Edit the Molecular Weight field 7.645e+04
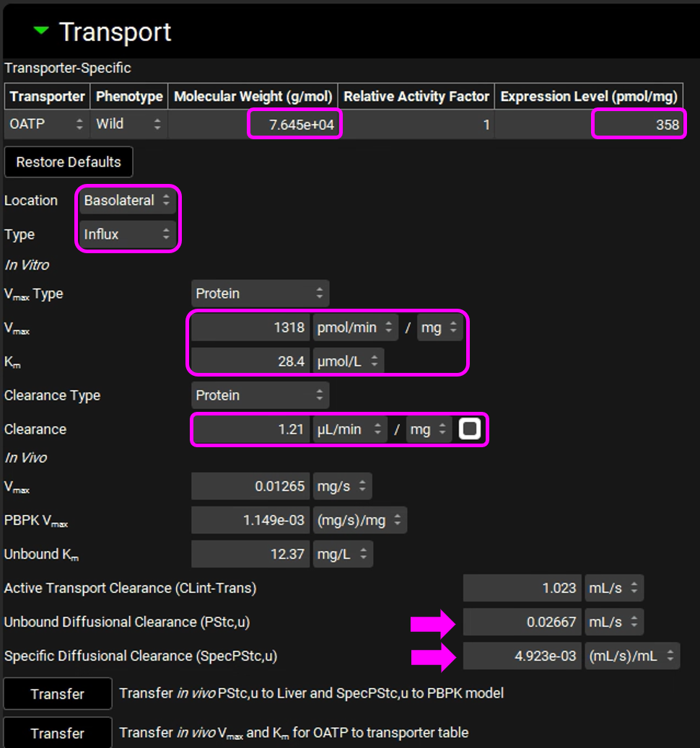 tap(294, 125)
